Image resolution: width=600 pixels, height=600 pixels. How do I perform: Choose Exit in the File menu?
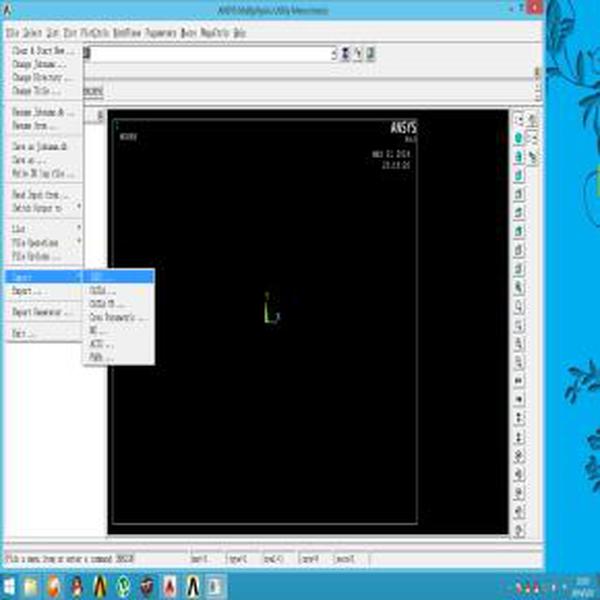(44, 334)
